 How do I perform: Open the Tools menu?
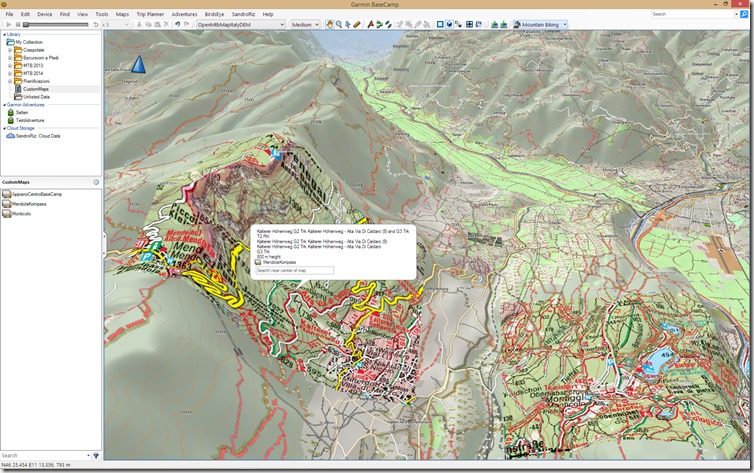(x=102, y=14)
